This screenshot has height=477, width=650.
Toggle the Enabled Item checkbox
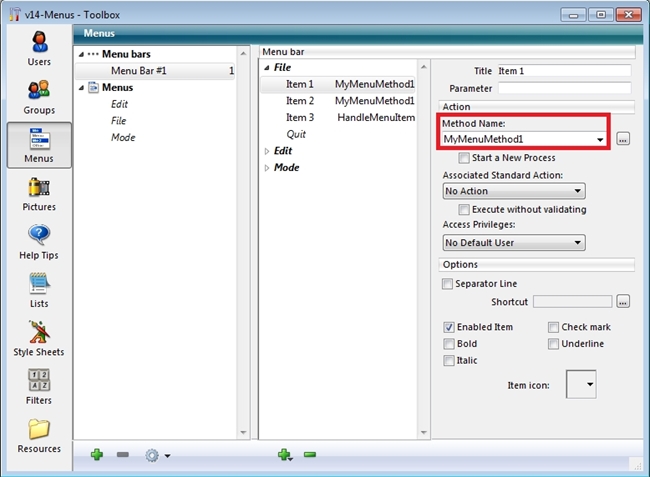pos(448,327)
